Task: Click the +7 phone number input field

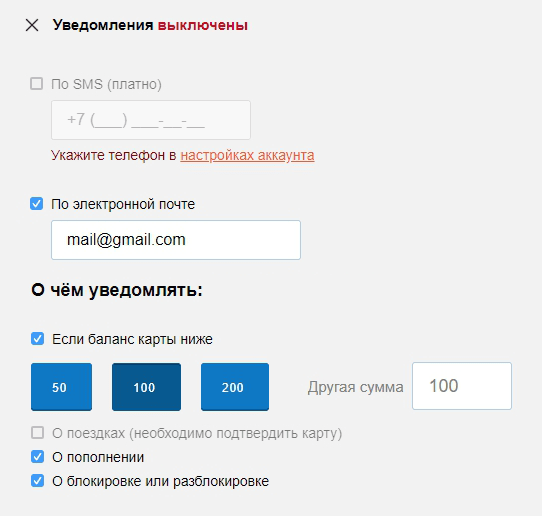Action: pos(151,120)
